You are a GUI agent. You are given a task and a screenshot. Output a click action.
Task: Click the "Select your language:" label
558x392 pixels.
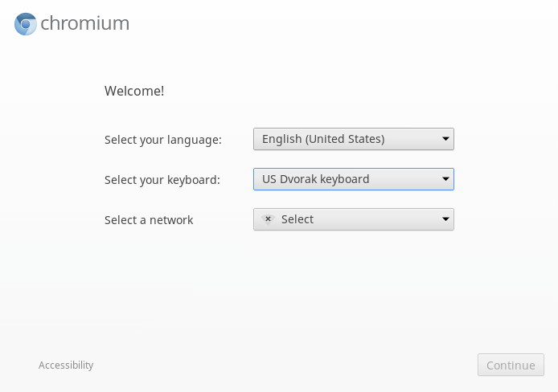[162, 140]
